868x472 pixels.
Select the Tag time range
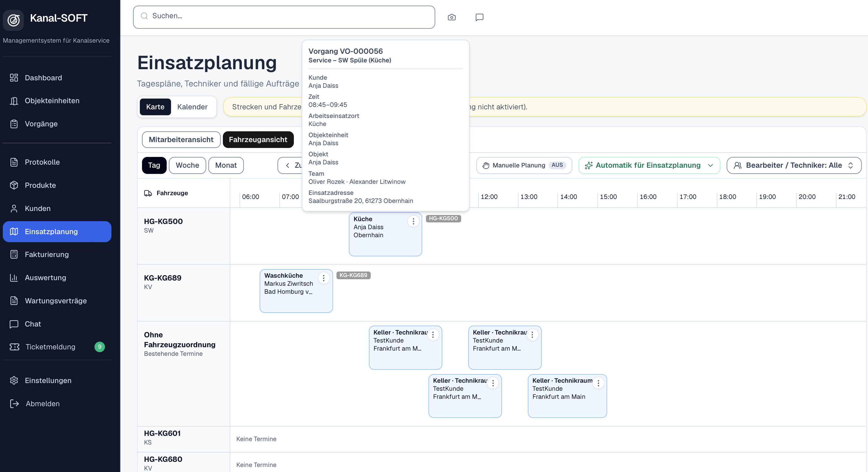point(154,165)
